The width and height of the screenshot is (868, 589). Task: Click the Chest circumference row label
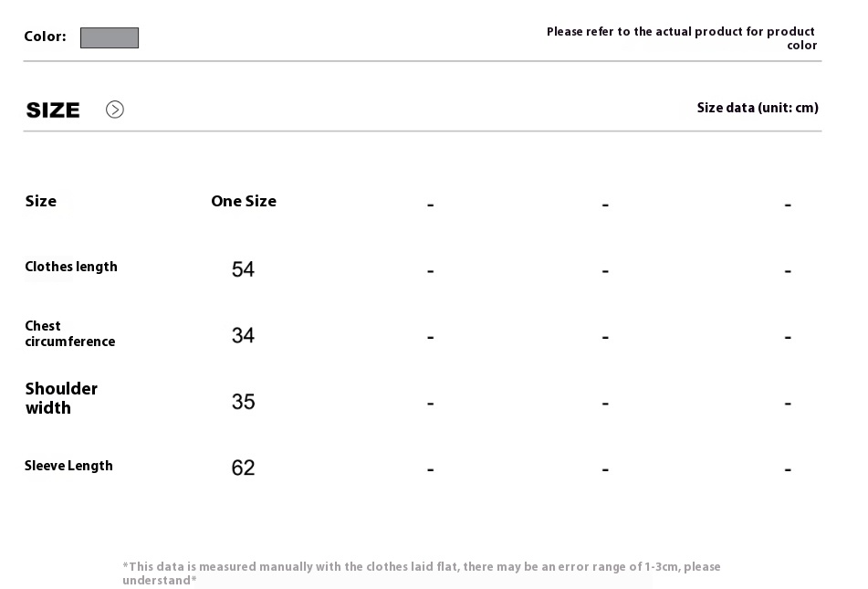point(69,333)
